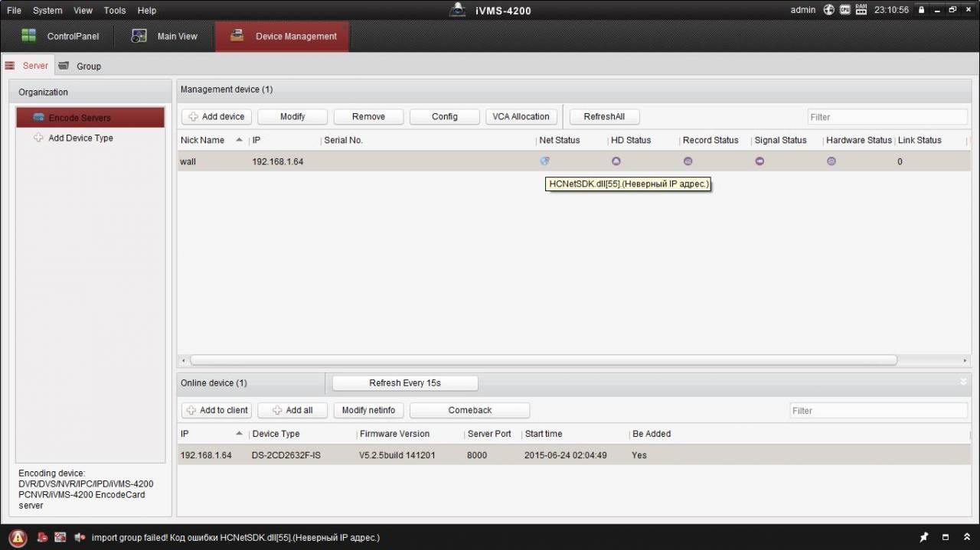
Task: Switch to the Group sub-tab
Action: tap(80, 67)
